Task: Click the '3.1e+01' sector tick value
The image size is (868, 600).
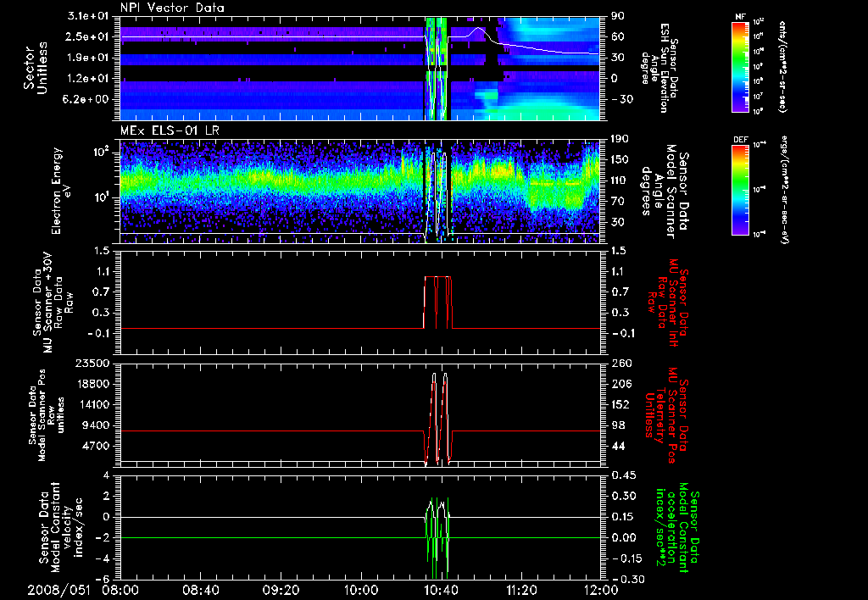Action: (x=88, y=16)
